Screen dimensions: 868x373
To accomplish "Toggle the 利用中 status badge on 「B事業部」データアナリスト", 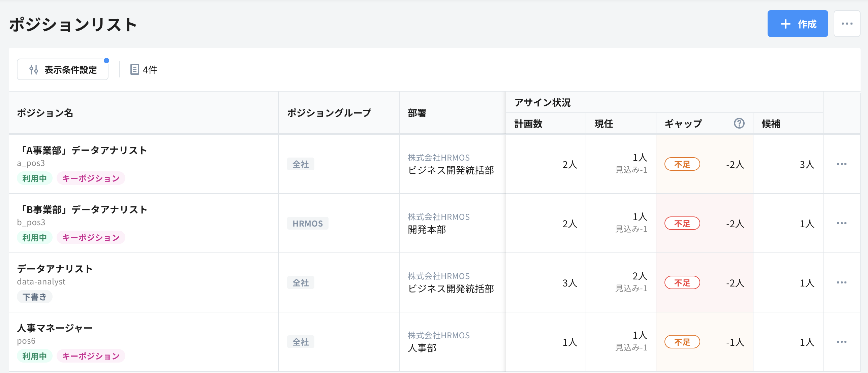I will pyautogui.click(x=34, y=237).
